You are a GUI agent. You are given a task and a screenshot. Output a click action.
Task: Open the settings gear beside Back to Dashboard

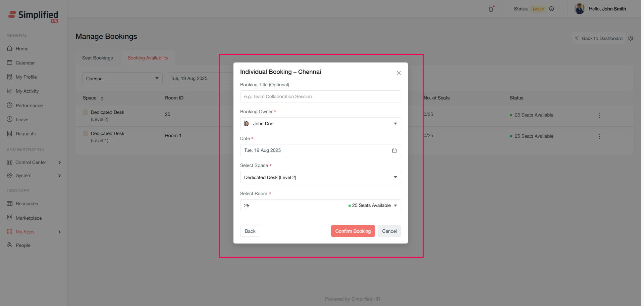(631, 38)
